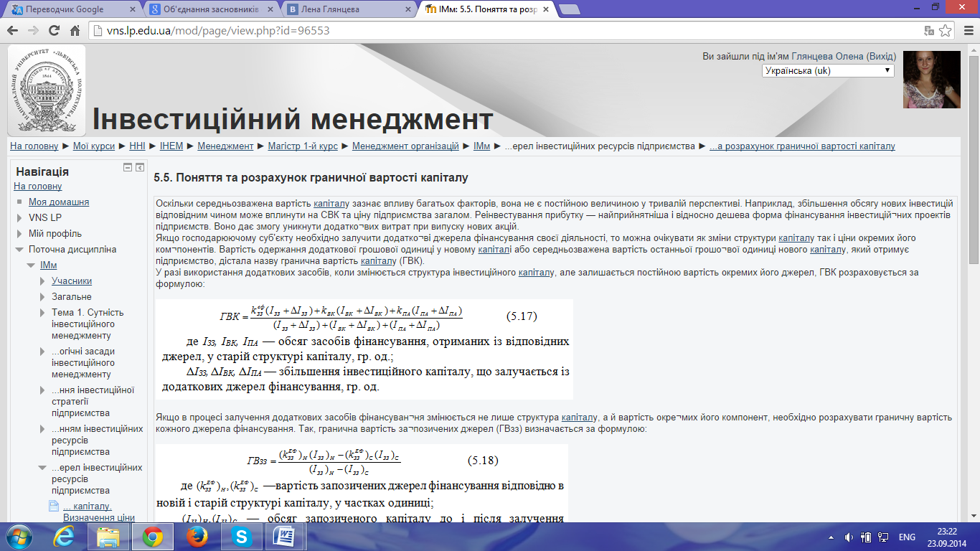980x551 pixels.
Task: Collapse the Поточна дисципліна tree node
Action: pos(20,250)
